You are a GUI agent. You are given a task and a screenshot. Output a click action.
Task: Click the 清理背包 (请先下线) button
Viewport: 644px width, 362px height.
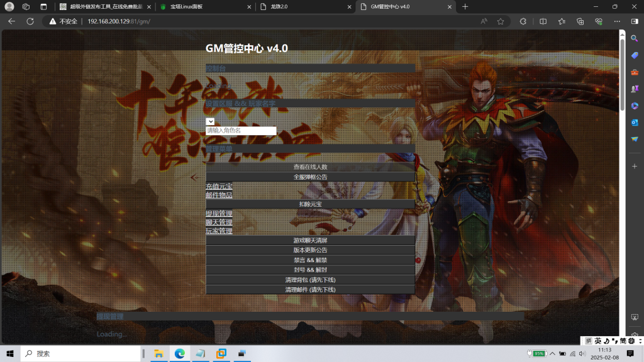pyautogui.click(x=310, y=280)
